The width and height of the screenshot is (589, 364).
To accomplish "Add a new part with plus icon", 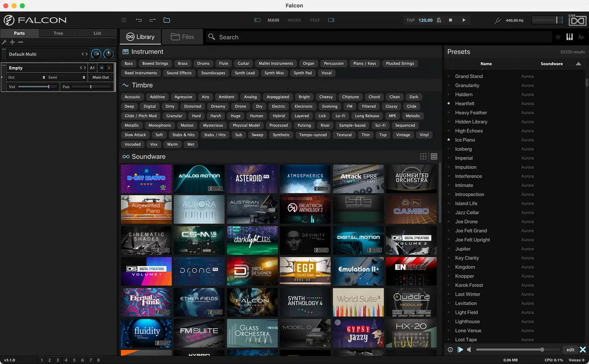I will click(13, 42).
